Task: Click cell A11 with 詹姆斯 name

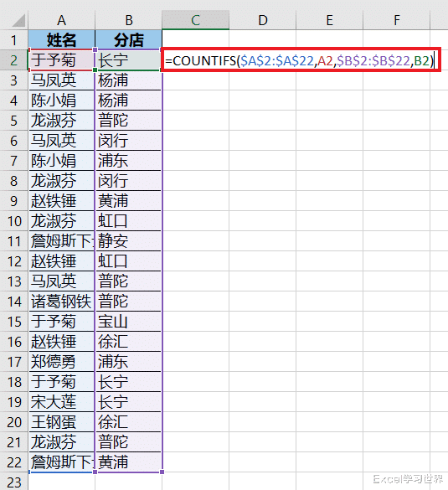Action: [61, 241]
